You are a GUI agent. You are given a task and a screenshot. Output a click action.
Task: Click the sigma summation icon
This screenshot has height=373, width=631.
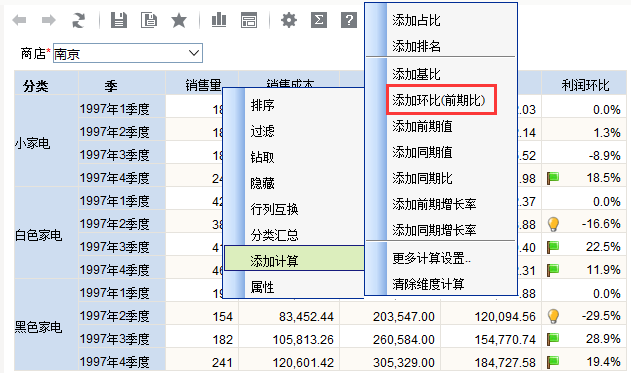(319, 20)
